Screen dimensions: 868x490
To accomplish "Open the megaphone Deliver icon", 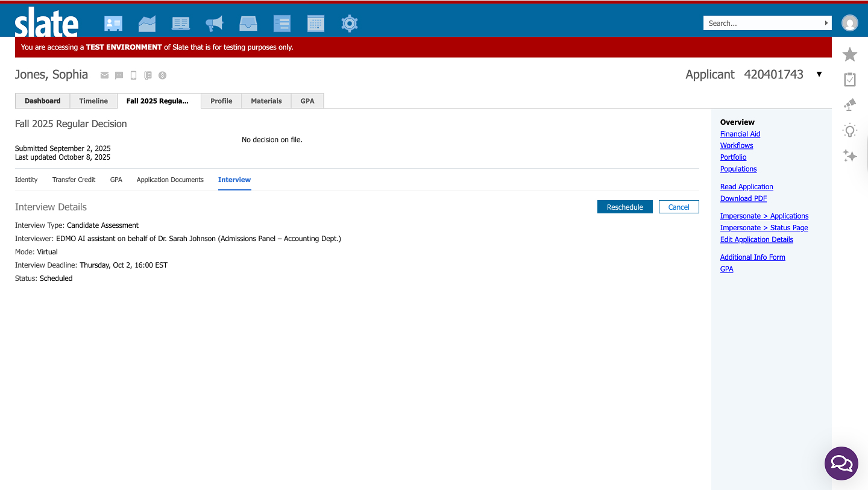I will 214,24.
